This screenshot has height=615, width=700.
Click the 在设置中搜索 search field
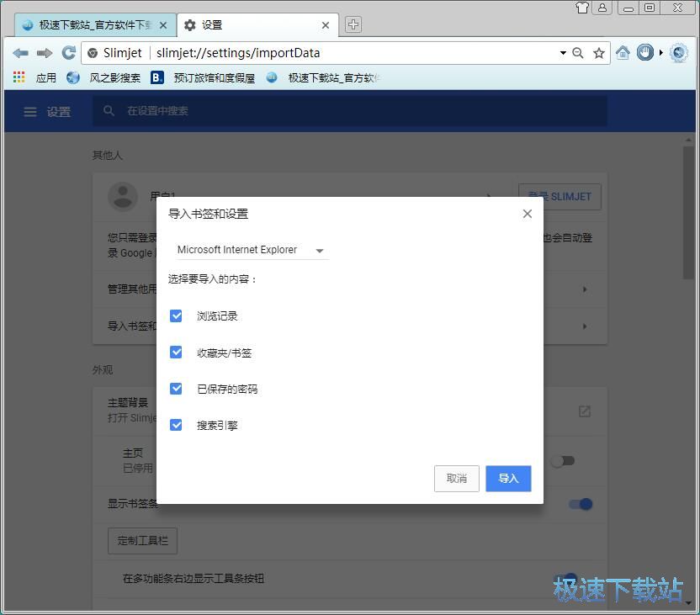349,111
